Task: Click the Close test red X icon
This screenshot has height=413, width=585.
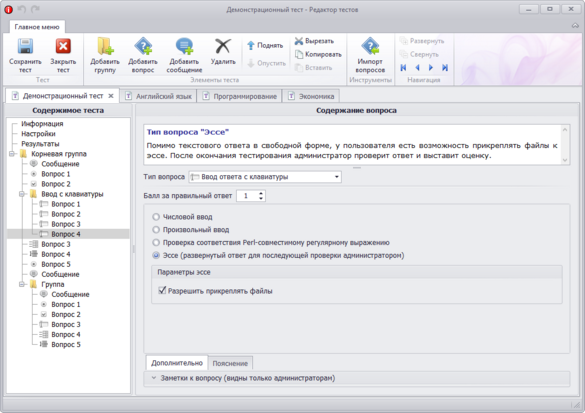Action: (63, 47)
